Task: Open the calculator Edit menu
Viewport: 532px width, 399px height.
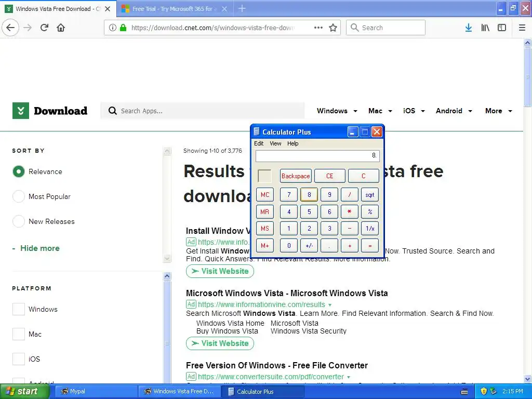Action: pos(259,143)
